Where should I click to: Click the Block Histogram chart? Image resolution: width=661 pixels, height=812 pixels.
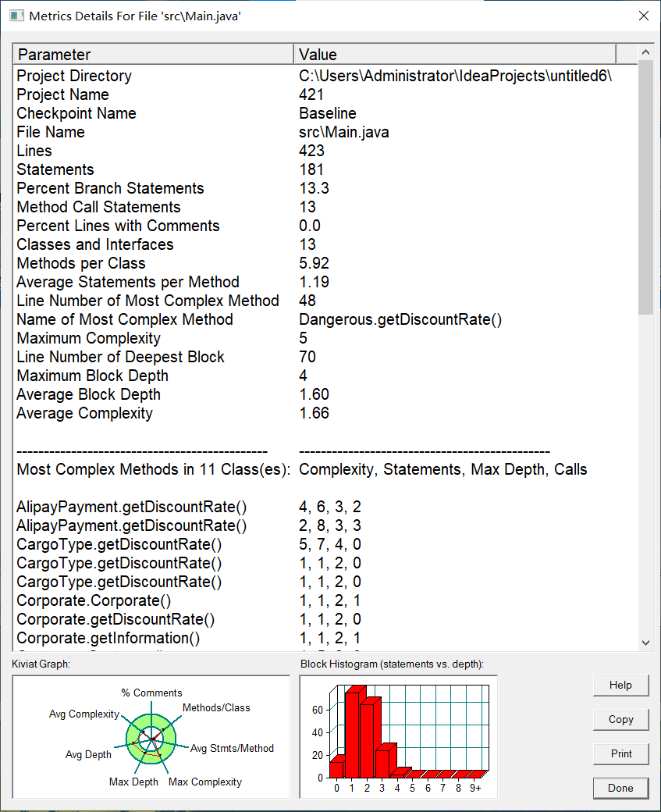[398, 736]
